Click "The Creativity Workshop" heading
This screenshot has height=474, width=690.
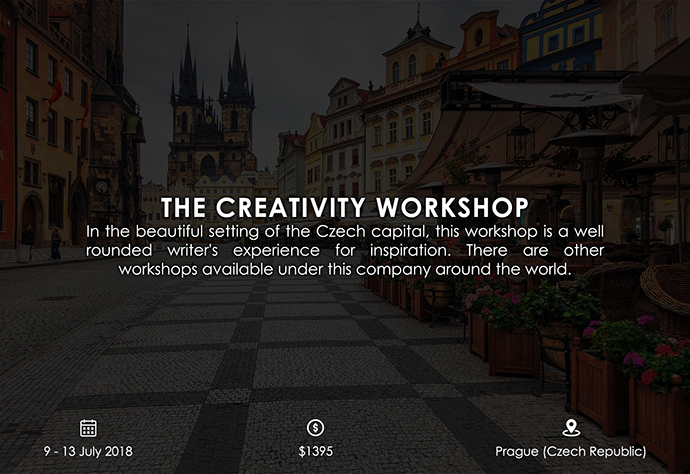click(344, 207)
